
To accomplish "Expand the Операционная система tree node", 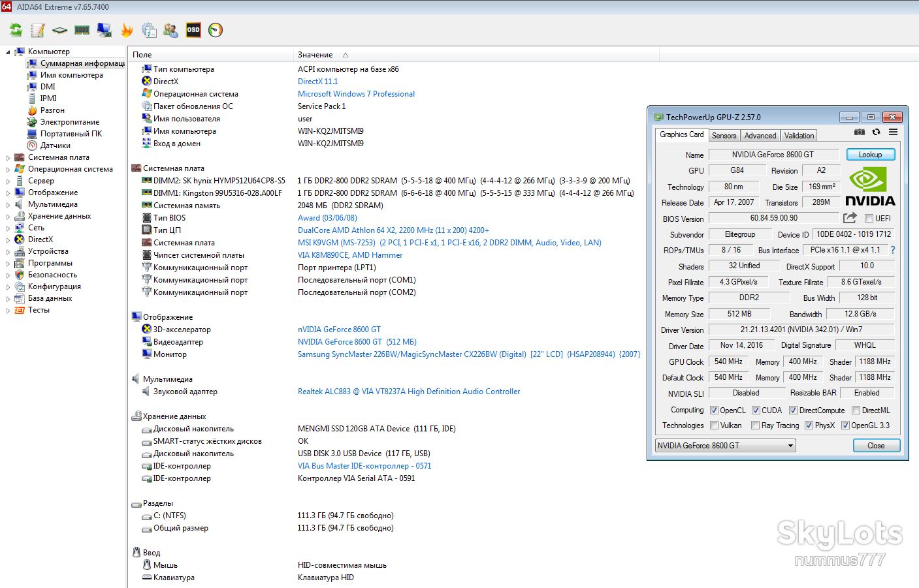I will [x=8, y=169].
